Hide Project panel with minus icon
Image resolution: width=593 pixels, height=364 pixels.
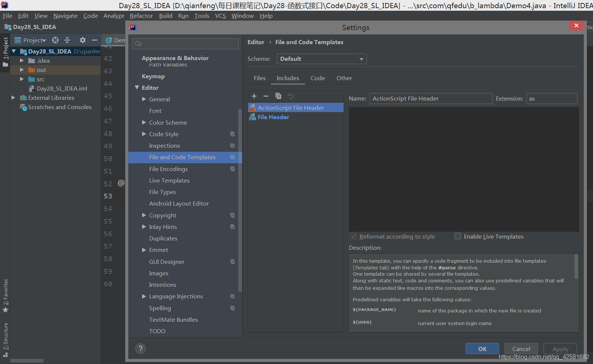(x=95, y=40)
